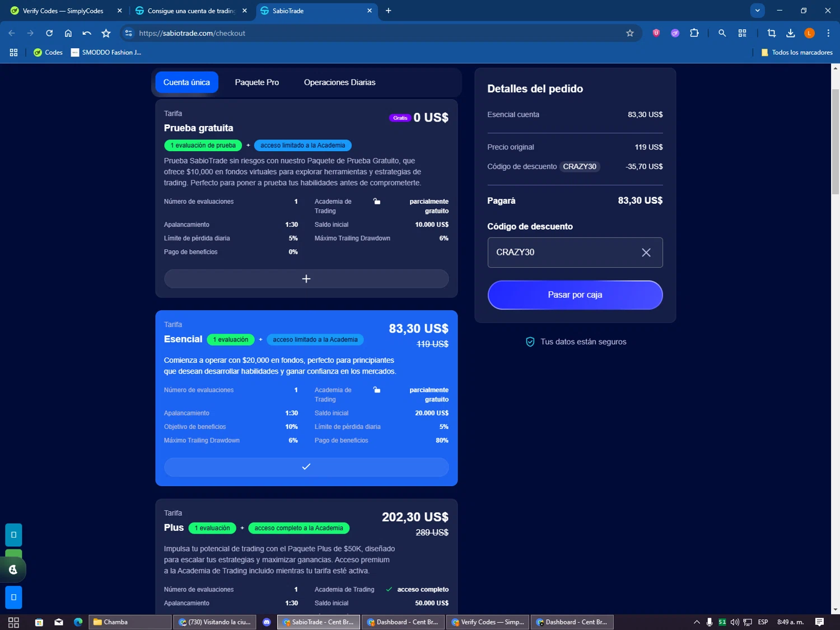Click Tus datos están seguros text

coord(584,342)
